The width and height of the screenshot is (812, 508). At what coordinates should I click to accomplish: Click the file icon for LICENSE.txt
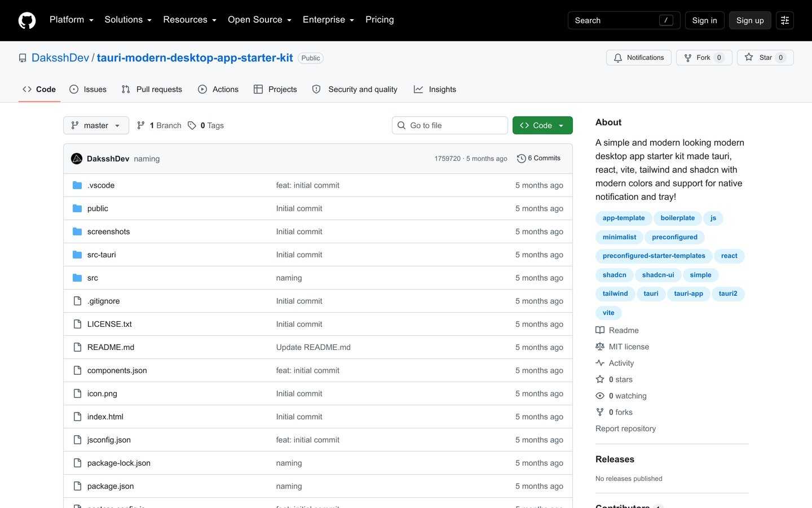[x=77, y=324]
